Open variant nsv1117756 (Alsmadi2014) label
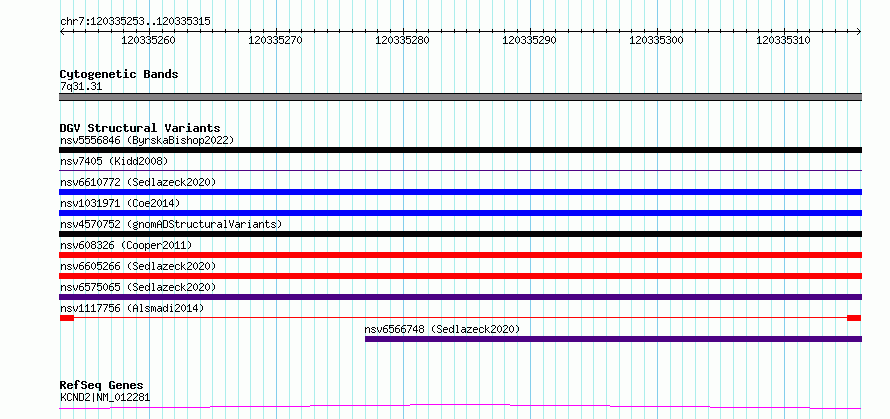Viewport: 890px width, 419px height. pyautogui.click(x=132, y=308)
